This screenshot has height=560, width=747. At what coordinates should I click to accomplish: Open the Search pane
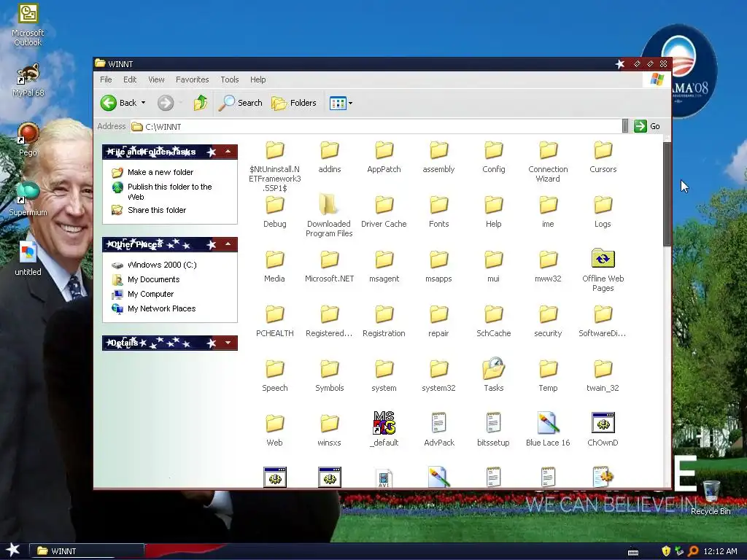(x=241, y=102)
